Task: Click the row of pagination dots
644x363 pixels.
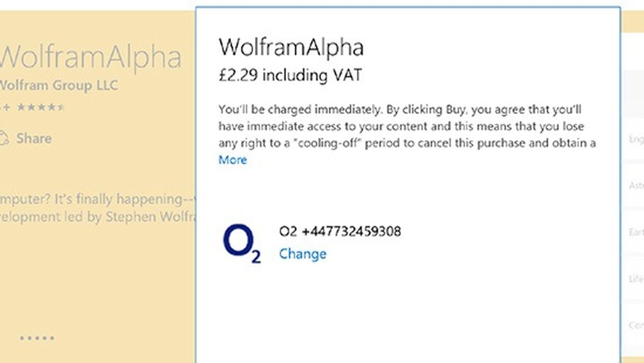Action: pos(37,338)
